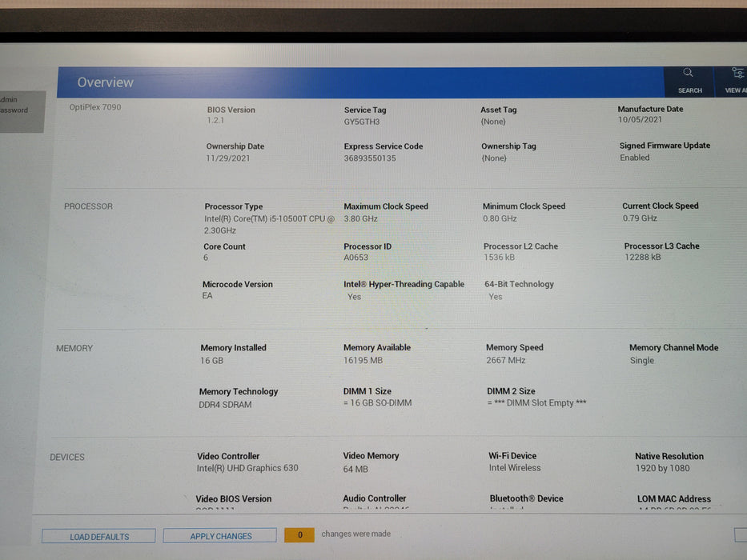The image size is (747, 560).
Task: Click the 'changes were made' status text
Action: (x=355, y=534)
